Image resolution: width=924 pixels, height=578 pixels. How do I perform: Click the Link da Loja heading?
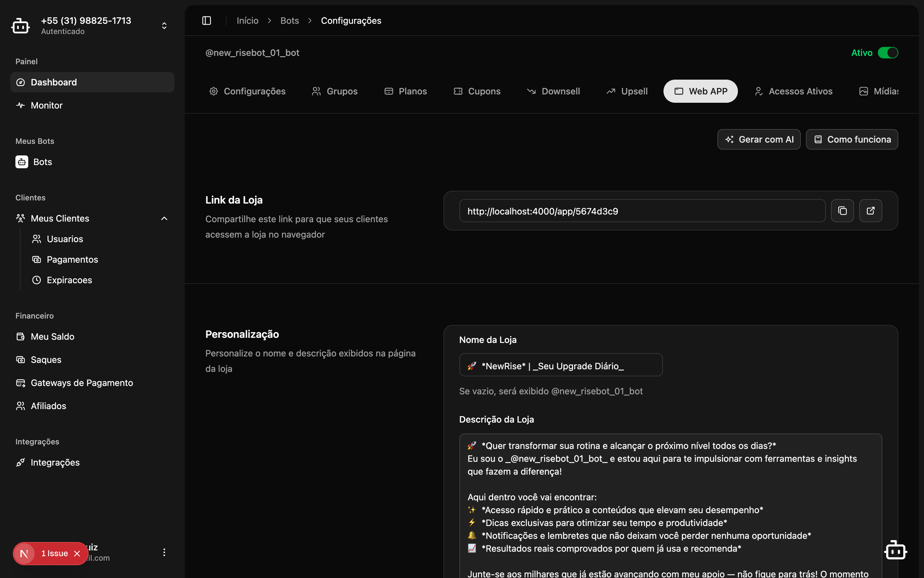234,200
